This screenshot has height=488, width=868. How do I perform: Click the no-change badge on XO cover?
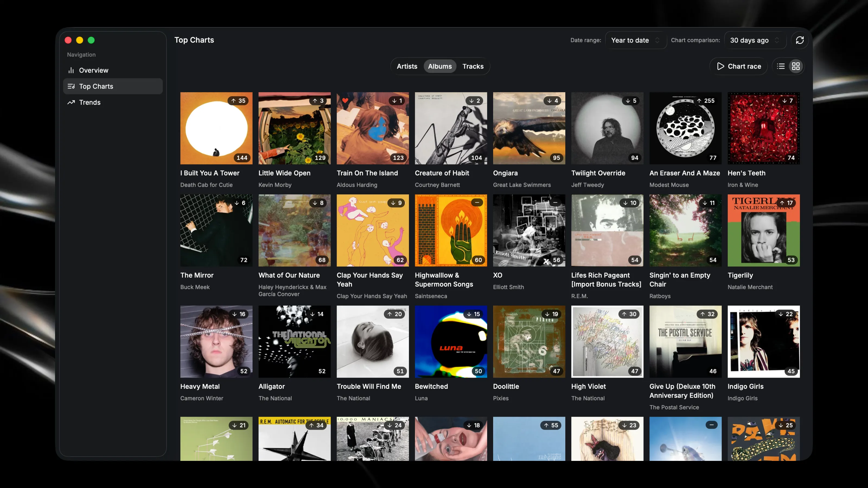pyautogui.click(x=555, y=203)
